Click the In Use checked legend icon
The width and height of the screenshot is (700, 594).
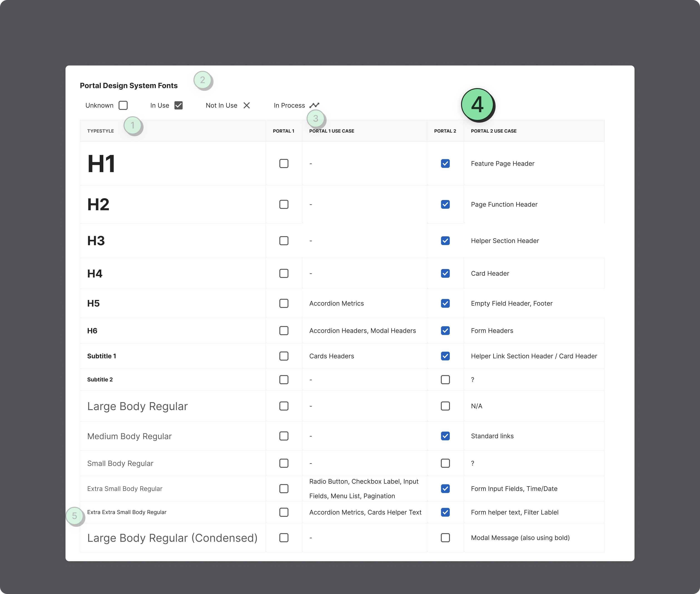[x=179, y=105]
